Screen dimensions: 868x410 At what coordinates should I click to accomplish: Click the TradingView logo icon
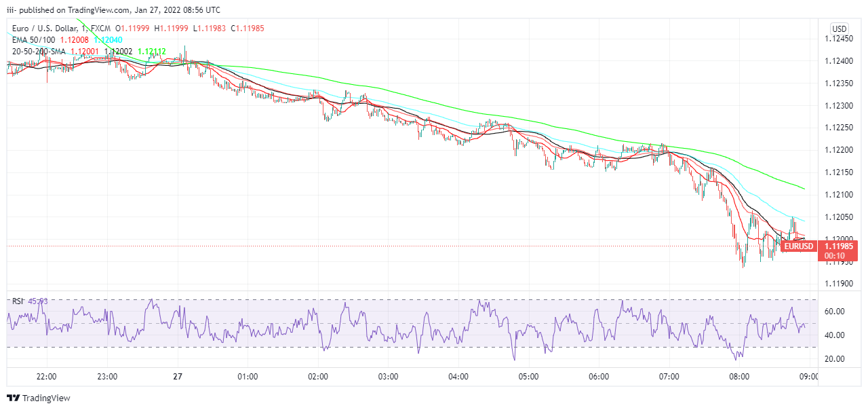point(14,398)
